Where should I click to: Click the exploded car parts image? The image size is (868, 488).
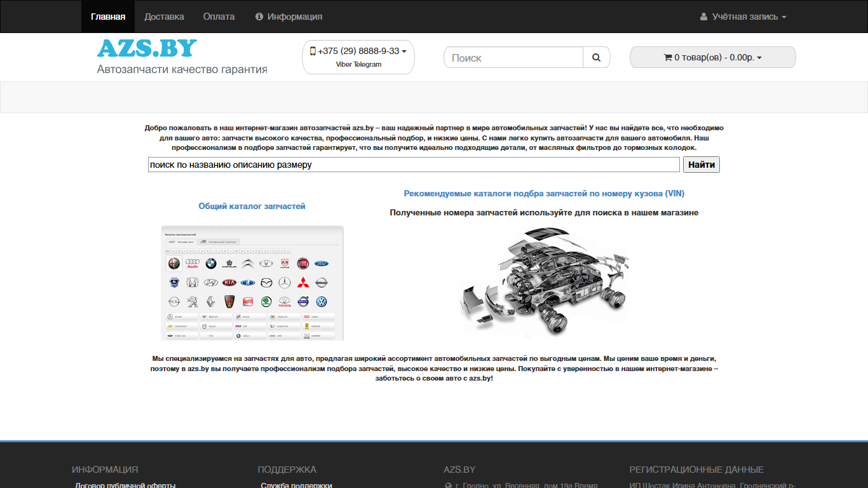pyautogui.click(x=544, y=282)
